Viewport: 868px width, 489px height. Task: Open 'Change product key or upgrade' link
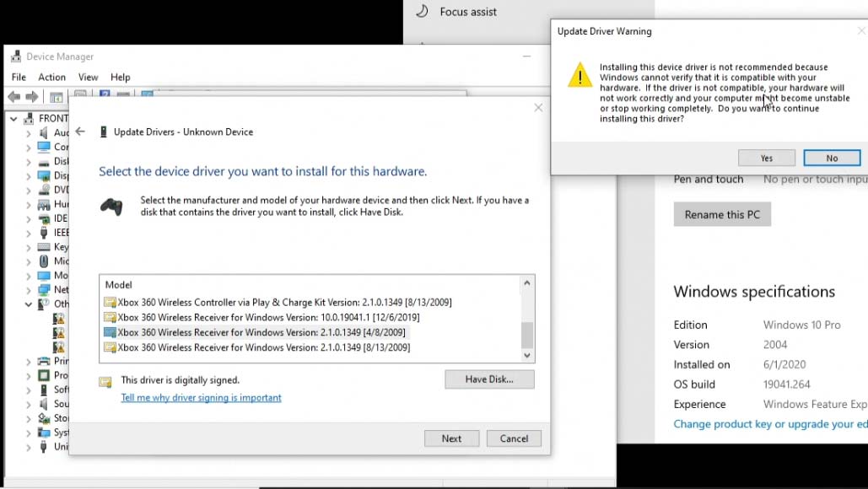[x=771, y=424]
